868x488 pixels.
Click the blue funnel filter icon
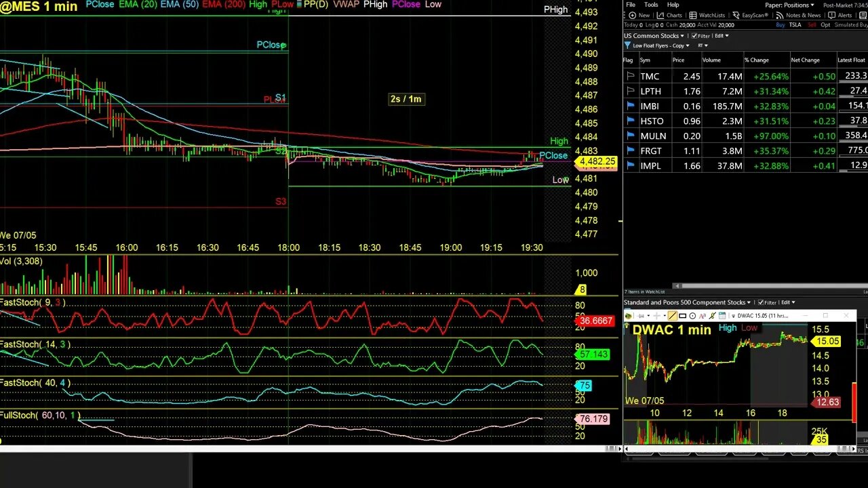coord(628,45)
